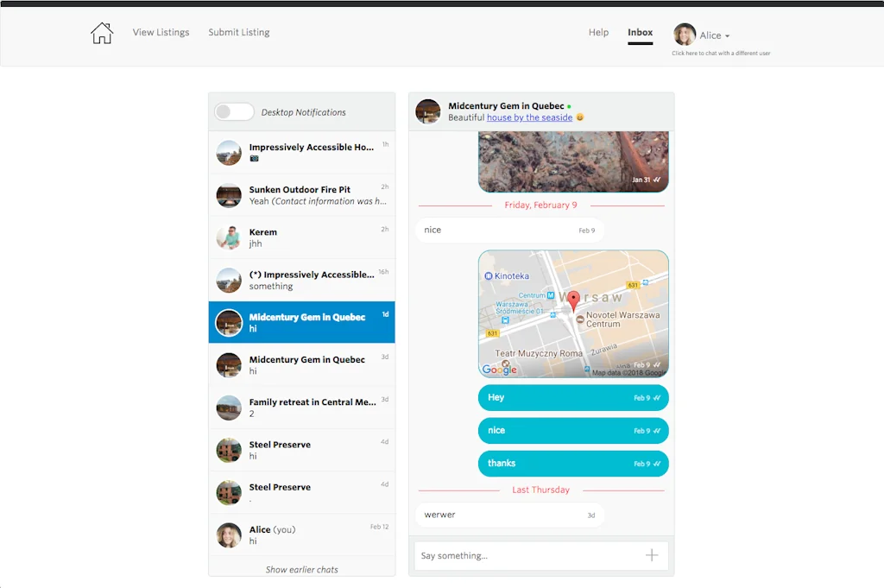Screen dimensions: 884x588
Task: Click the Help link
Action: click(x=598, y=32)
